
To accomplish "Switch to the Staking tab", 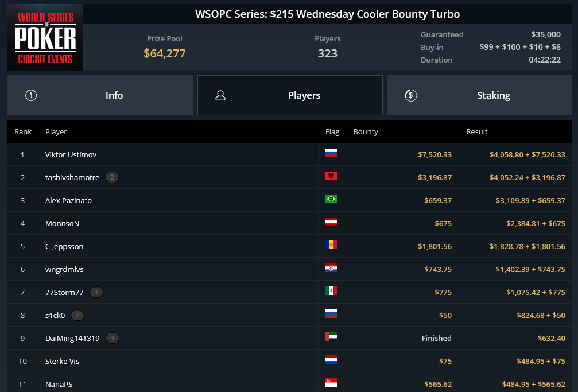I will pyautogui.click(x=479, y=95).
